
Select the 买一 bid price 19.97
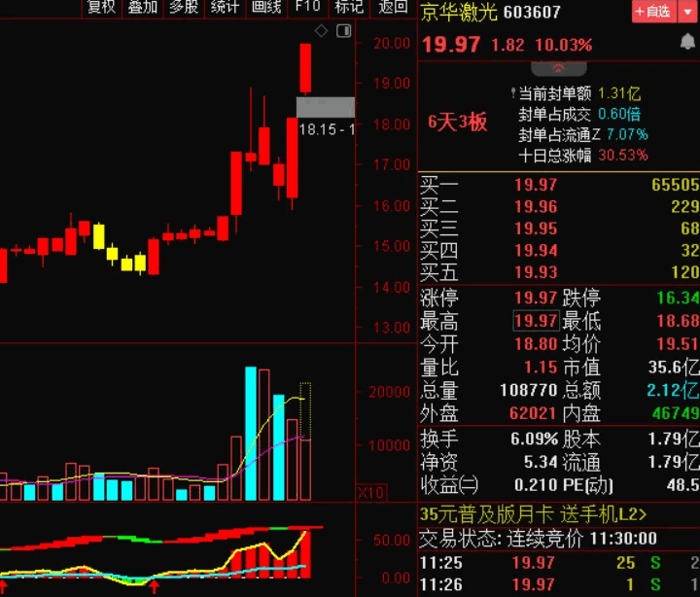click(536, 185)
